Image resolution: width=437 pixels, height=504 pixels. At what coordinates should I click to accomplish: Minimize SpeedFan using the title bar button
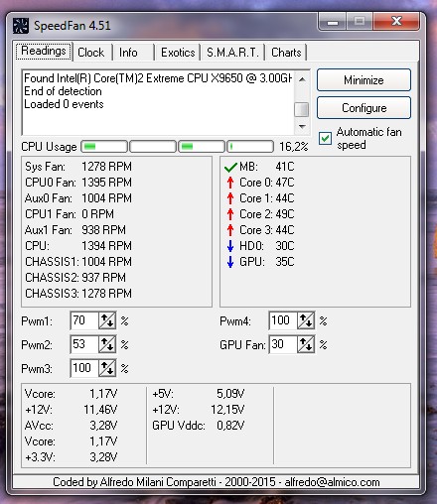click(333, 21)
